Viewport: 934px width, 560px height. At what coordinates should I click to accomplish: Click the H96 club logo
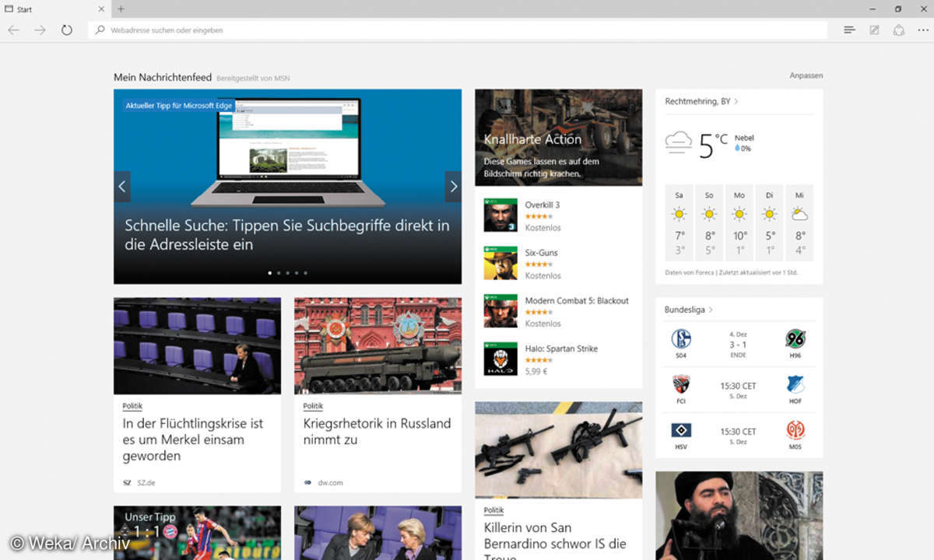click(x=795, y=338)
